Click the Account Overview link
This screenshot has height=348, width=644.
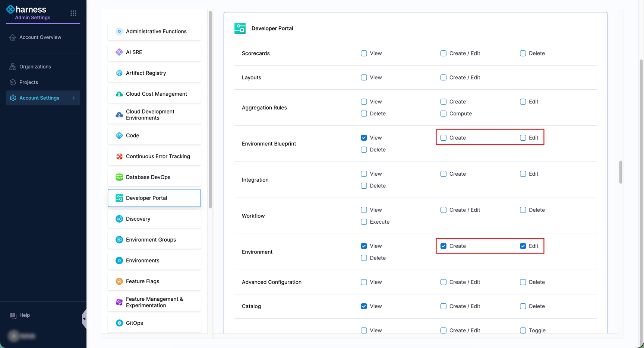click(40, 37)
